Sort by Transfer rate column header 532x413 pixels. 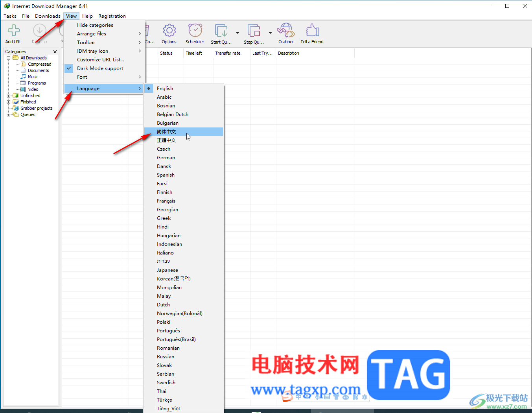tap(232, 53)
